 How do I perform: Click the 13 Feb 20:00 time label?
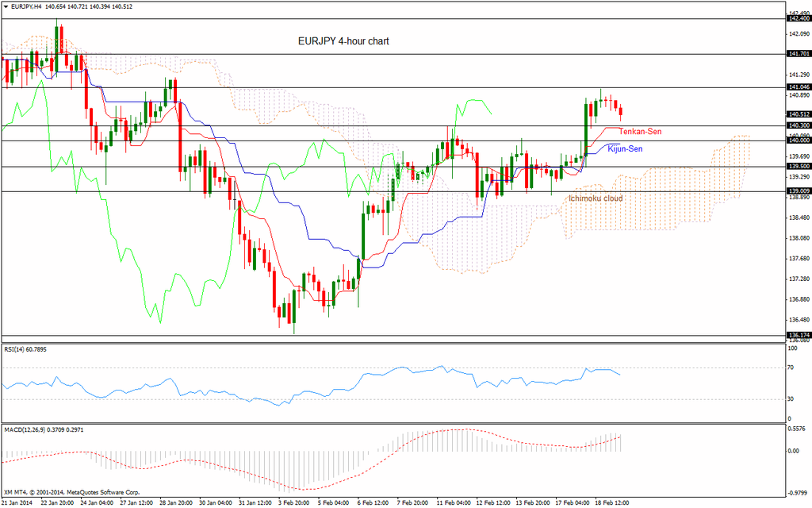pos(532,502)
